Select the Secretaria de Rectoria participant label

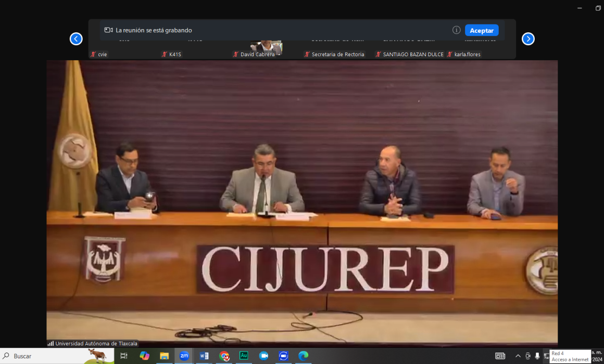pyautogui.click(x=338, y=54)
